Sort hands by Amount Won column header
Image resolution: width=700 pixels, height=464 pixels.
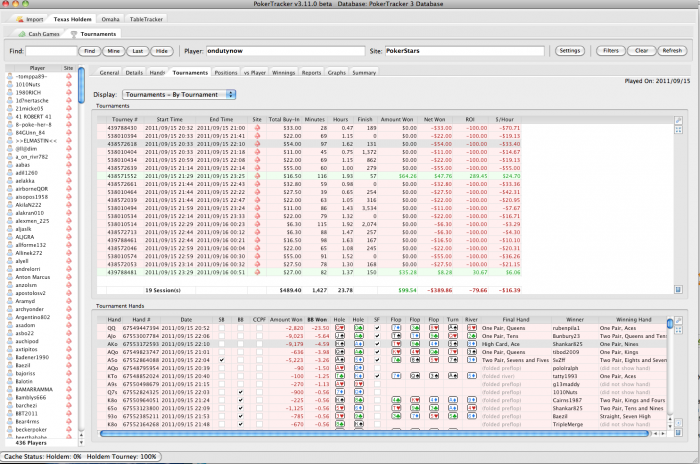(287, 318)
